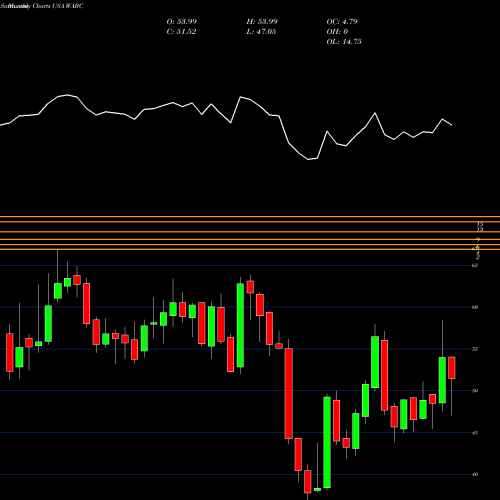The image size is (500, 500).
Task: Click the 65 price axis label
Action: click(x=475, y=265)
